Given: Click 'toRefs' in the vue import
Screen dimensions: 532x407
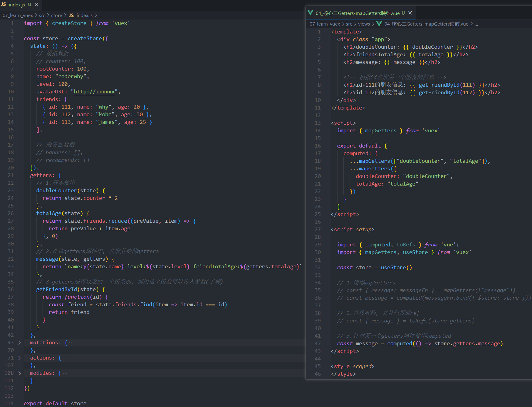Looking at the screenshot, I should 406,245.
